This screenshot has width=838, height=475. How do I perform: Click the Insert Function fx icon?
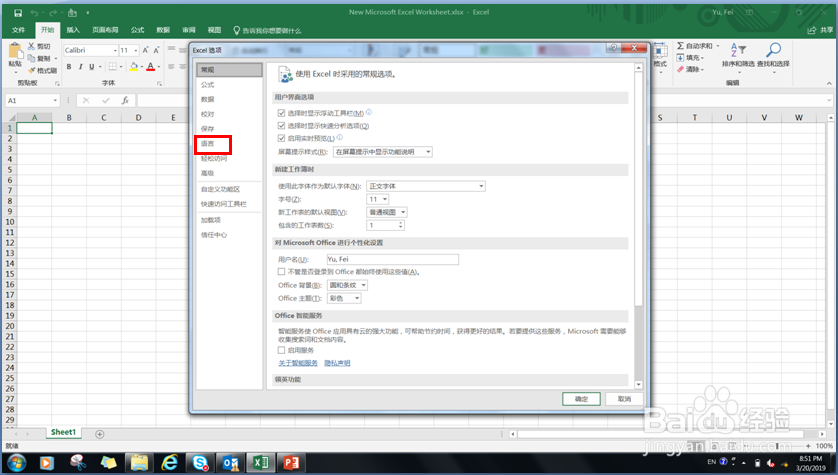125,100
